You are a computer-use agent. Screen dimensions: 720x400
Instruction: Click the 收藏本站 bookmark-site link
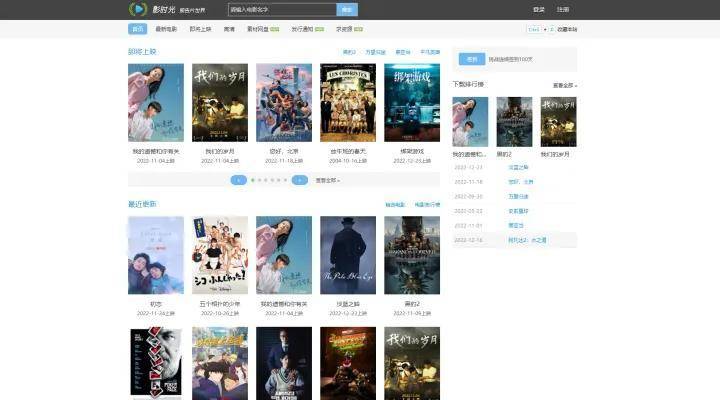coord(567,29)
